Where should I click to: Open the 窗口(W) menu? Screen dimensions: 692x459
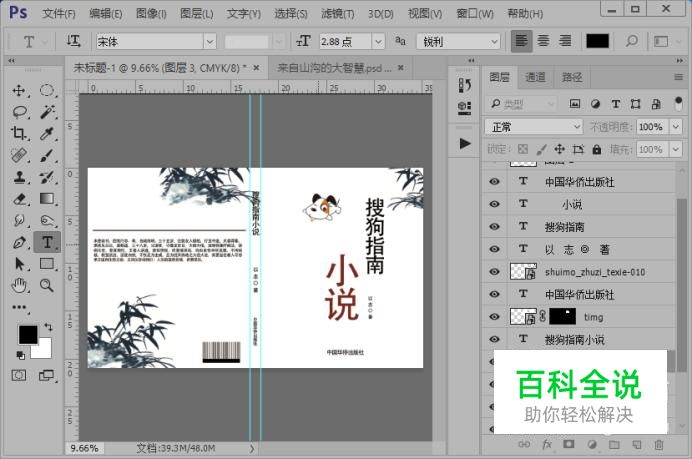(474, 14)
